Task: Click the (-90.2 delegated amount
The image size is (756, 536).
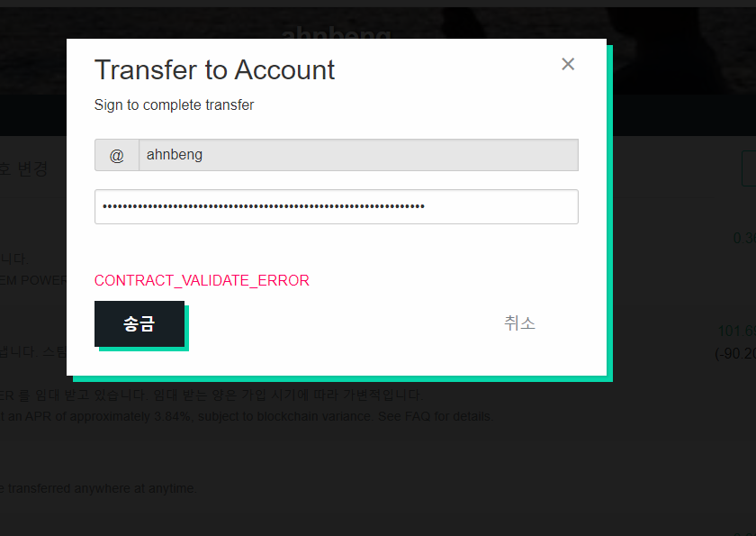Action: [735, 354]
